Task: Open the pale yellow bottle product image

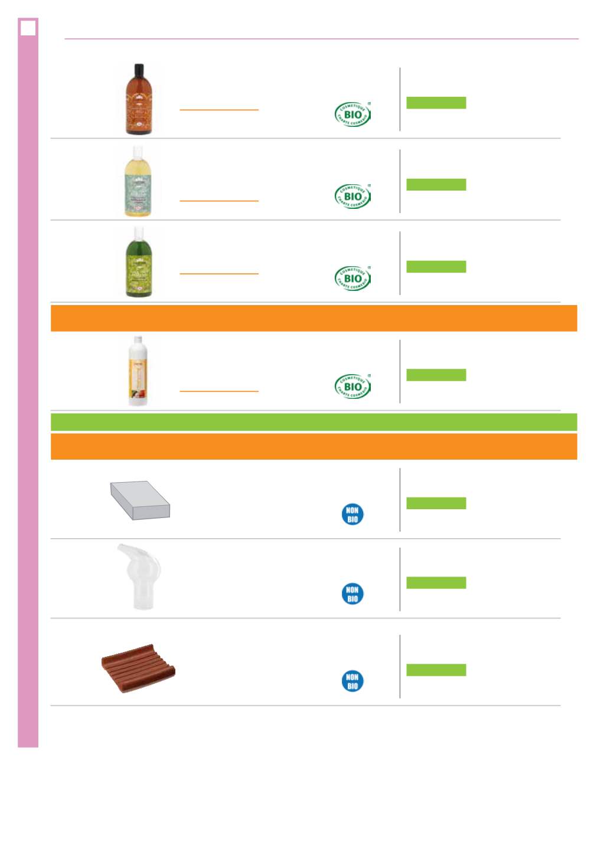Action: (x=138, y=181)
